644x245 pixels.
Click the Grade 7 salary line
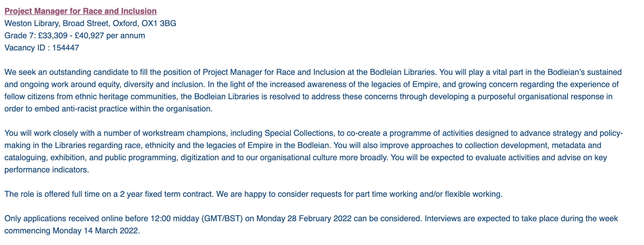click(x=75, y=35)
